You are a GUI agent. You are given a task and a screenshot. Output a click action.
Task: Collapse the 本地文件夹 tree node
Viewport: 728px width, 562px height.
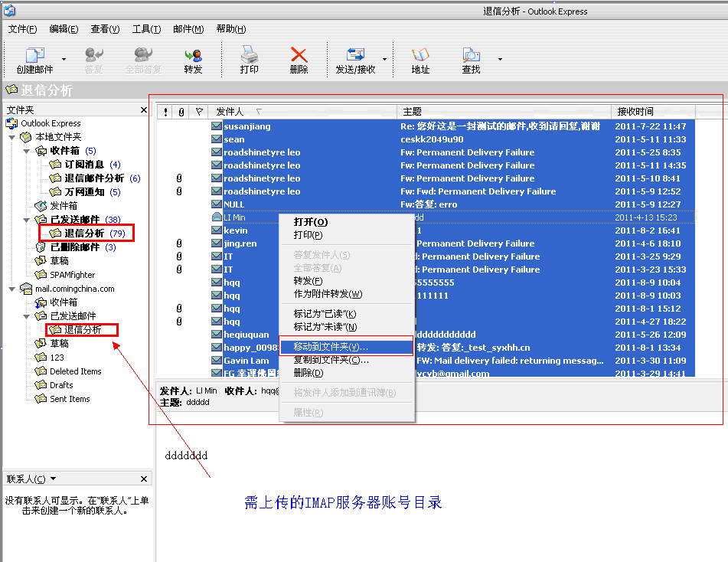click(x=12, y=137)
